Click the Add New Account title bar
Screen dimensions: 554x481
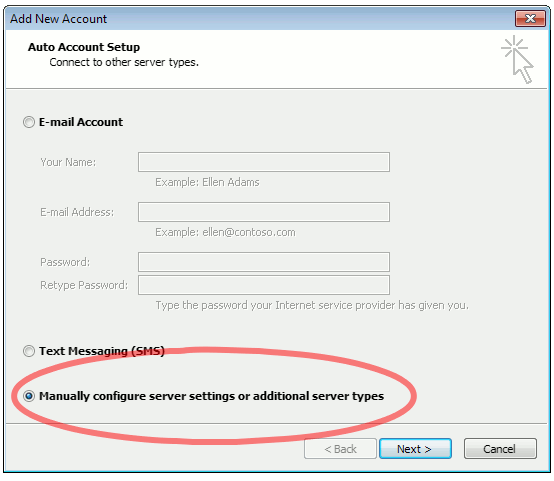pyautogui.click(x=261, y=18)
